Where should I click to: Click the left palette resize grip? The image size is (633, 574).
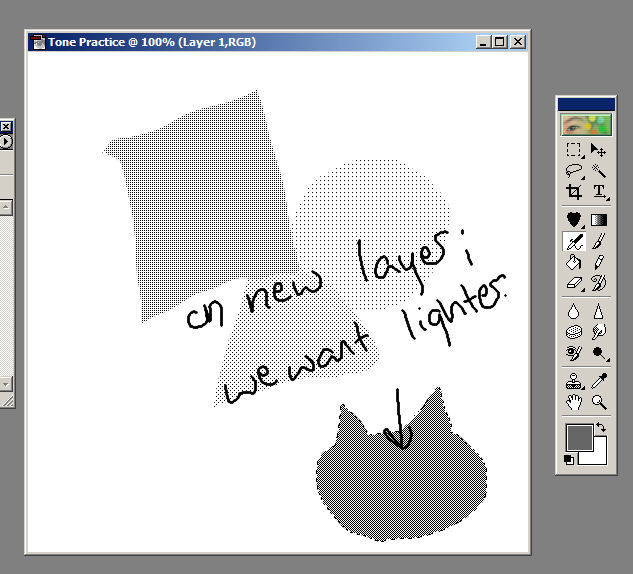[7, 400]
